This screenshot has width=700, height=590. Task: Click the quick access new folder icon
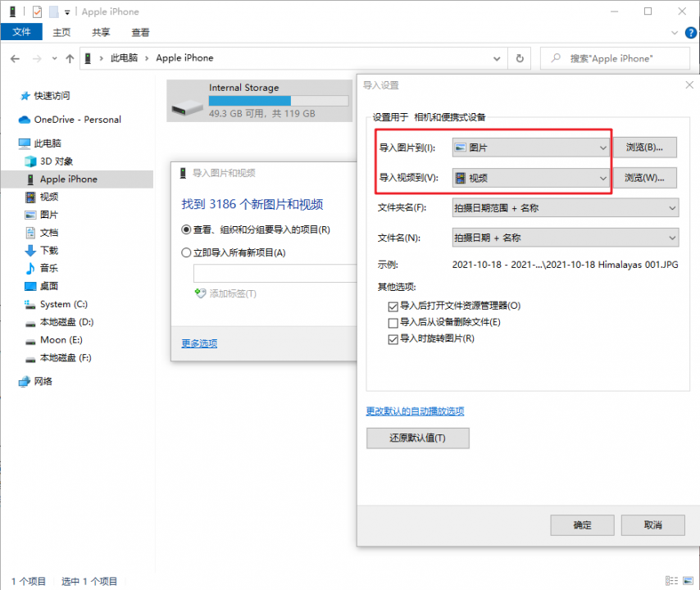pos(54,11)
